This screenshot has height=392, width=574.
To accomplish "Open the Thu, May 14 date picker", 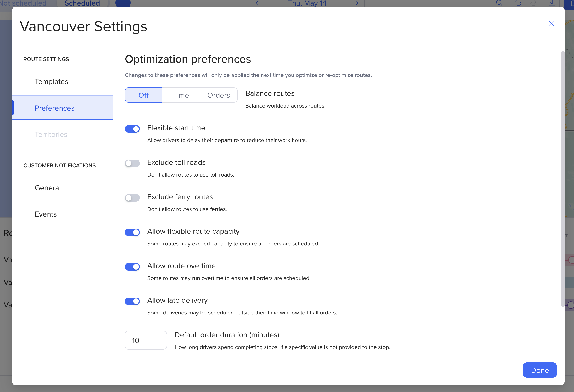I will pyautogui.click(x=307, y=3).
